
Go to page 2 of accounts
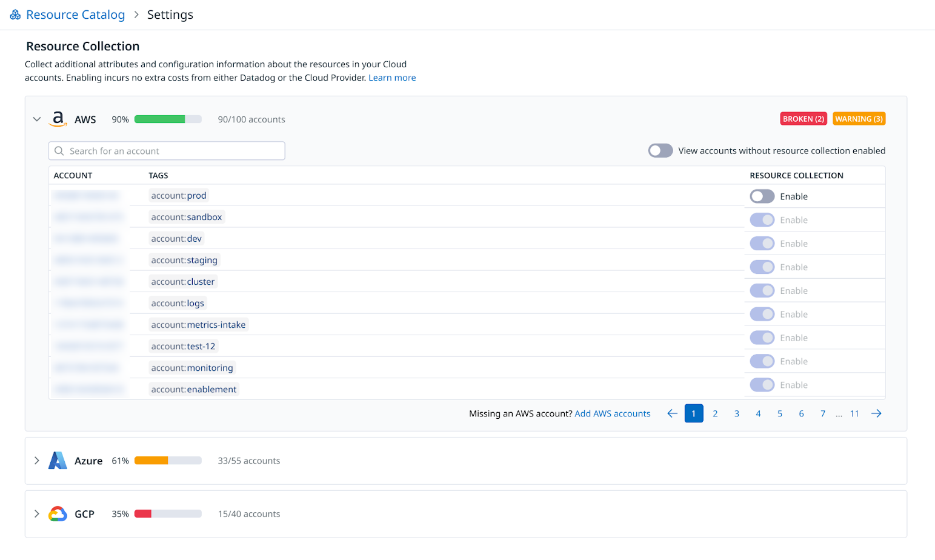point(715,413)
